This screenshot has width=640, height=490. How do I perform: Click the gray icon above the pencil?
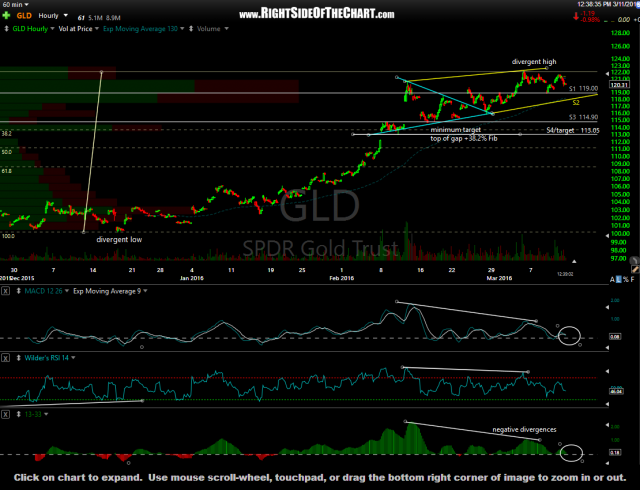coord(634,260)
